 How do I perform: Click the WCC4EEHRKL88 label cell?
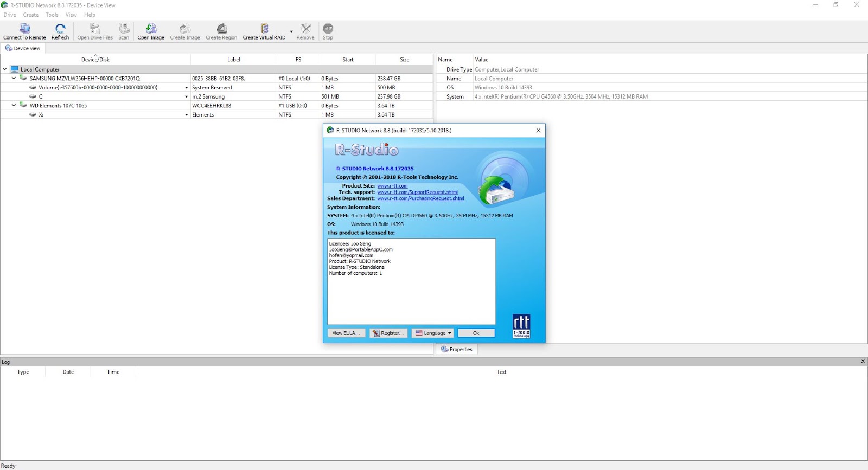(x=234, y=106)
